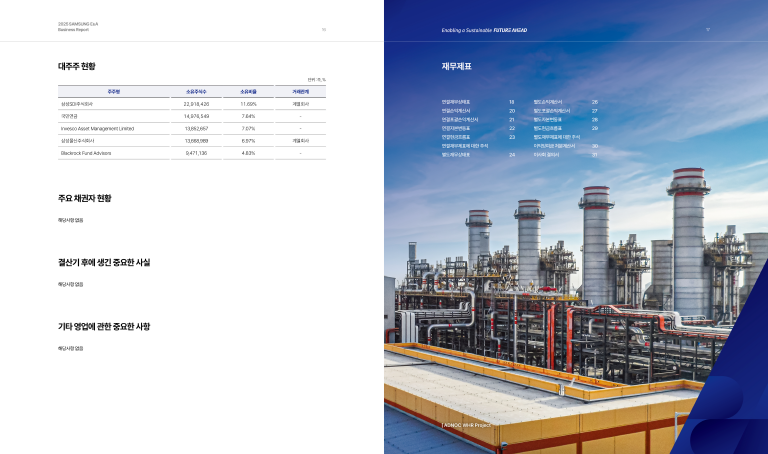Image resolution: width=768 pixels, height=454 pixels.
Task: Select the 소유주식수 column header
Action: (x=196, y=92)
